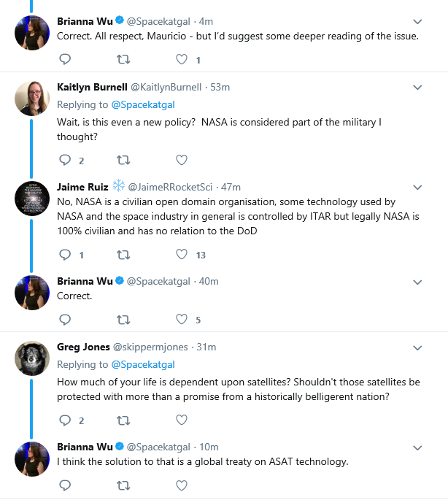The width and height of the screenshot is (448, 500).
Task: Open Greg Jones's profile name link
Action: point(83,347)
